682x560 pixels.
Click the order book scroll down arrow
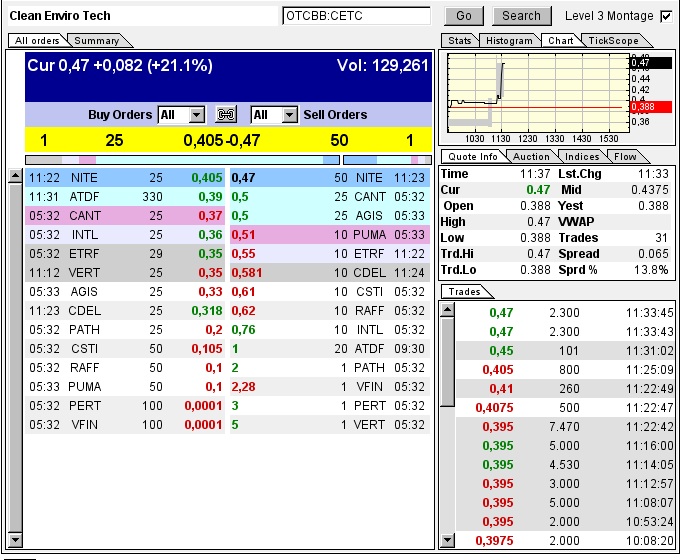[15, 540]
